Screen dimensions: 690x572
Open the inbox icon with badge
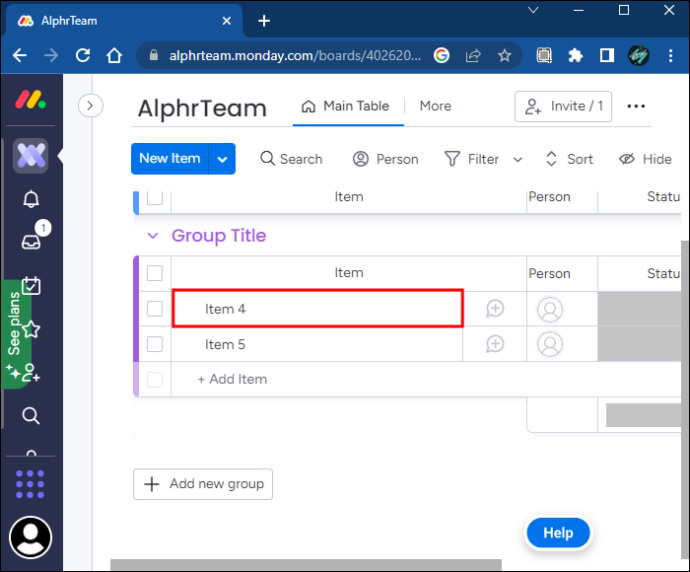pos(32,241)
